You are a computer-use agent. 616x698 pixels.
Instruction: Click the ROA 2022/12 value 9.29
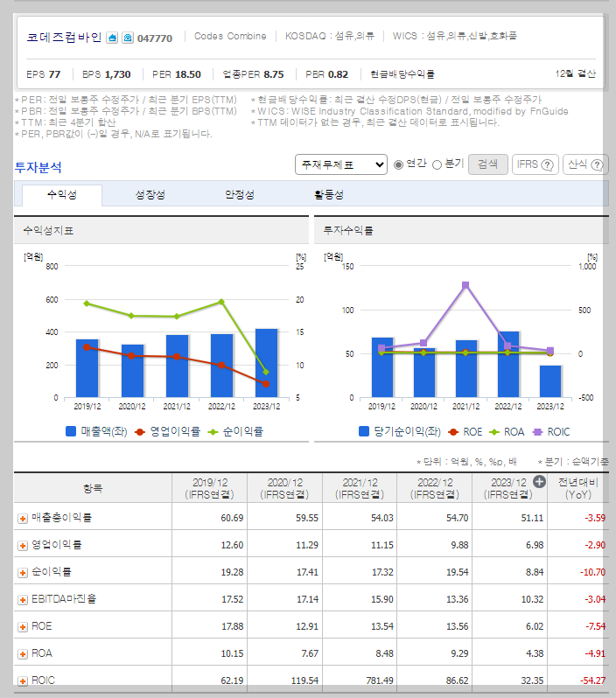click(459, 653)
